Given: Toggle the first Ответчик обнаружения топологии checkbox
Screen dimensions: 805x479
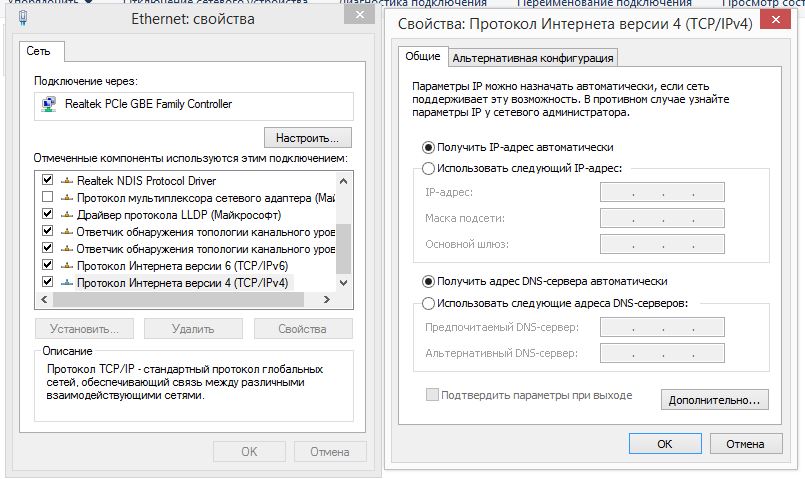Looking at the screenshot, I should [x=47, y=231].
